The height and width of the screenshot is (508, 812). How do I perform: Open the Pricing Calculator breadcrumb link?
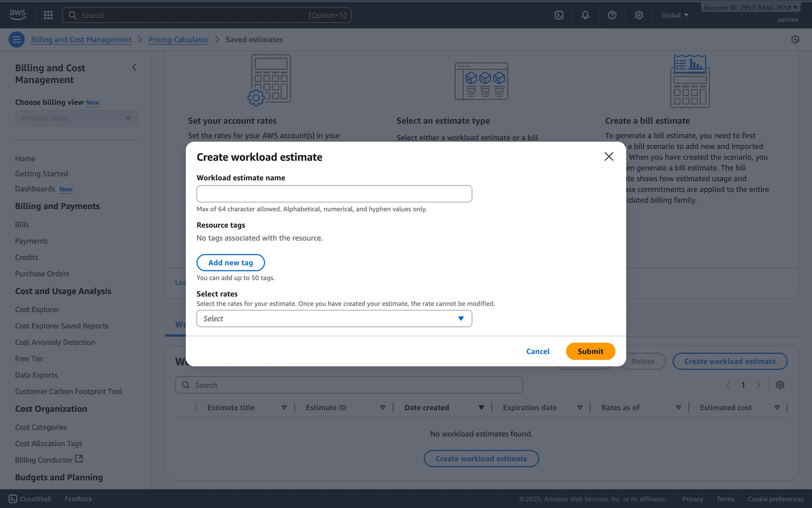pos(178,40)
